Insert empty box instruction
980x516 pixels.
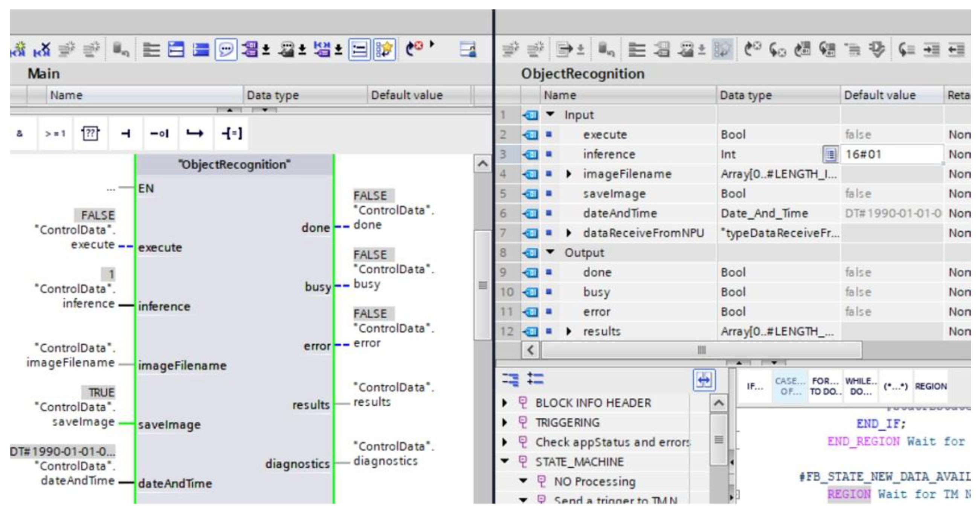pyautogui.click(x=90, y=134)
